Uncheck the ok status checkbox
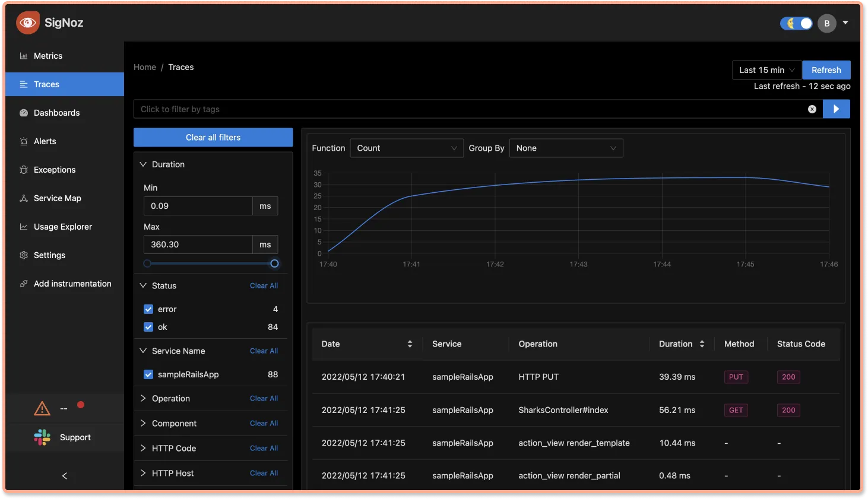 tap(148, 327)
